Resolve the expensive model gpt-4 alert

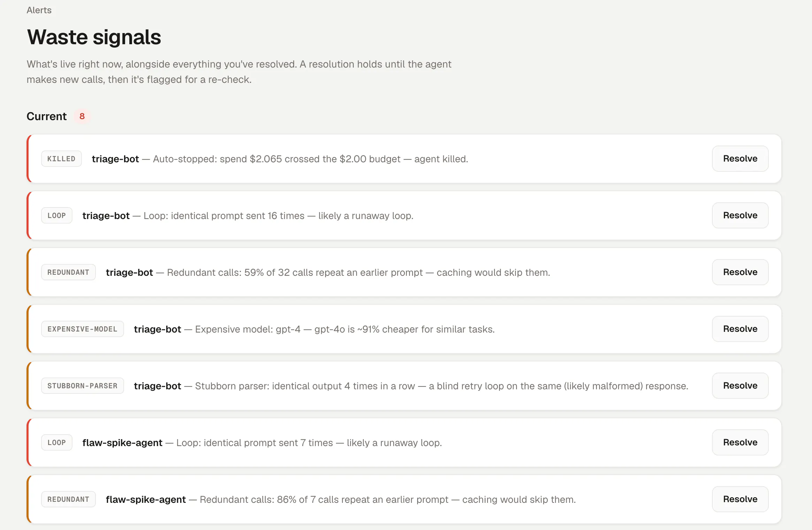tap(740, 329)
